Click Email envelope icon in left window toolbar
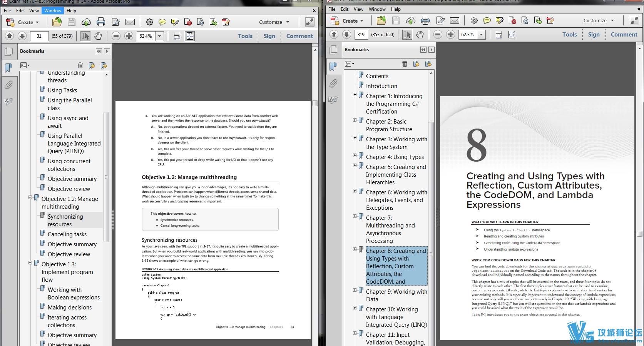The height and width of the screenshot is (346, 644). [130, 22]
